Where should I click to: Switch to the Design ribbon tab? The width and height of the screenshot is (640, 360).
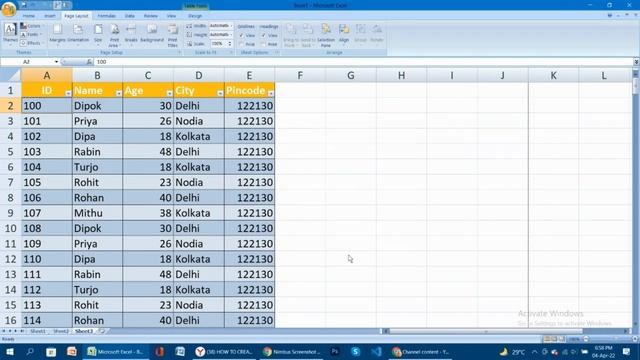pos(195,16)
